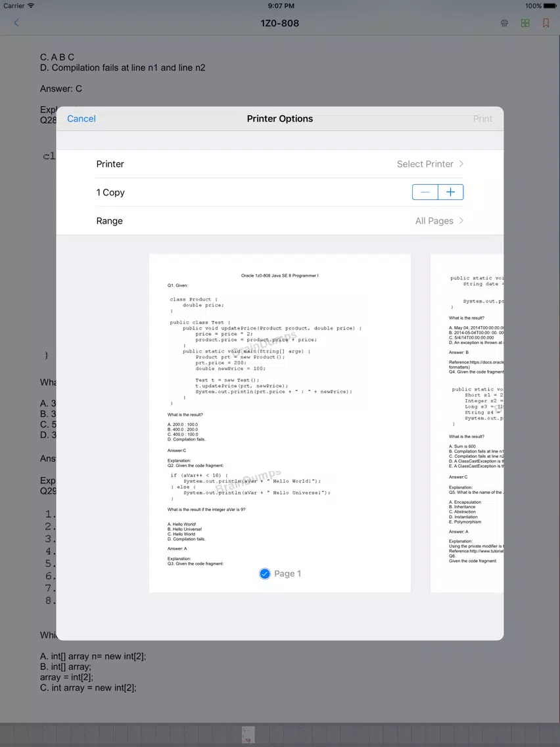Tap the Wi-Fi icon in status bar

pyautogui.click(x=31, y=6)
